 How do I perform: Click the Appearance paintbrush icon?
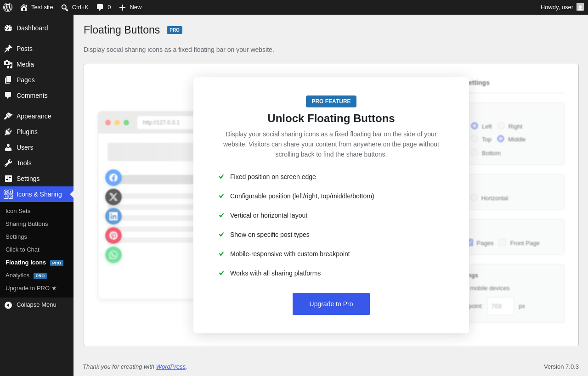coord(8,116)
